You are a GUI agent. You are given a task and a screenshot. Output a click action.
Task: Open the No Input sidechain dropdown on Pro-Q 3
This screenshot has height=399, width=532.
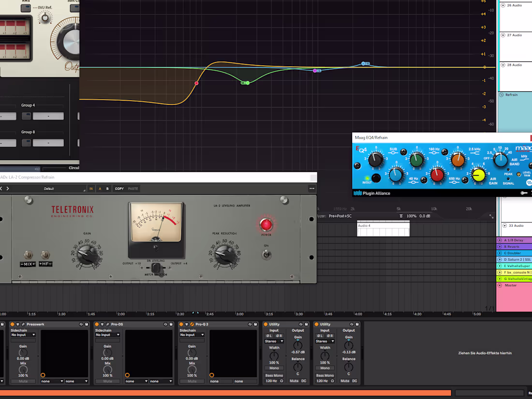tap(192, 335)
